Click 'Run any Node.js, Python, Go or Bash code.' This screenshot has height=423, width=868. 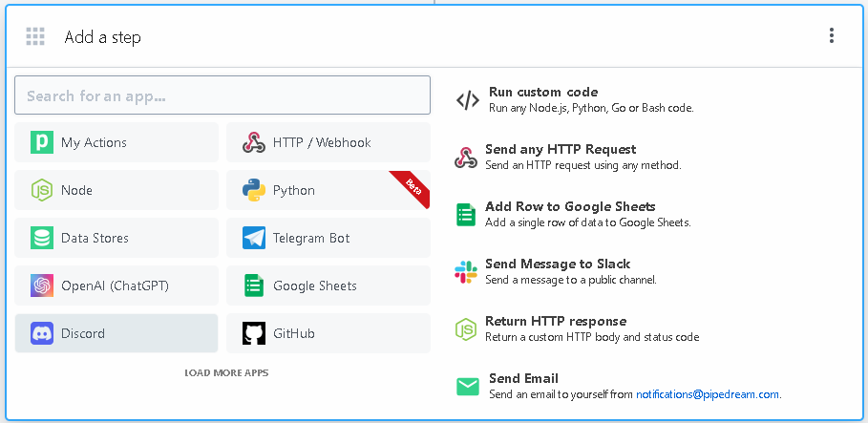(591, 109)
